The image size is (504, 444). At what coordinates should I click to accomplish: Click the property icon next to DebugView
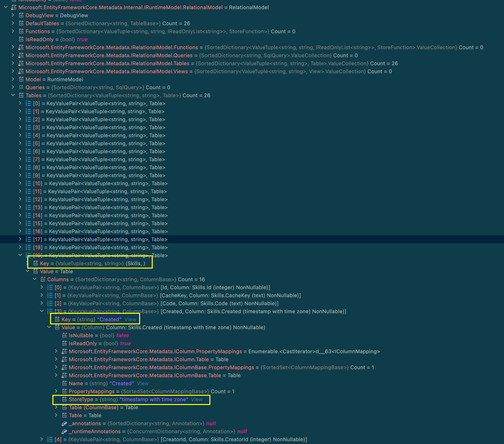click(21, 15)
